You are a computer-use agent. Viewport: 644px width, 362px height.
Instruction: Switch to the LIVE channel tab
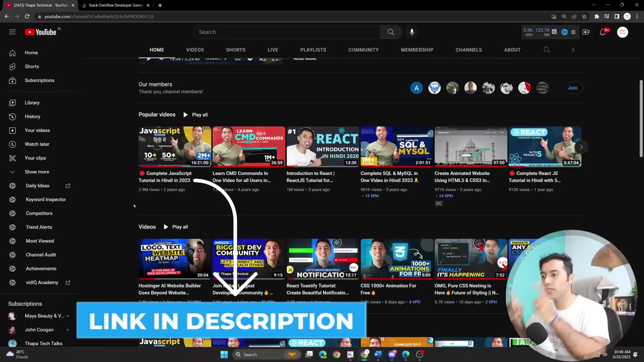(273, 50)
